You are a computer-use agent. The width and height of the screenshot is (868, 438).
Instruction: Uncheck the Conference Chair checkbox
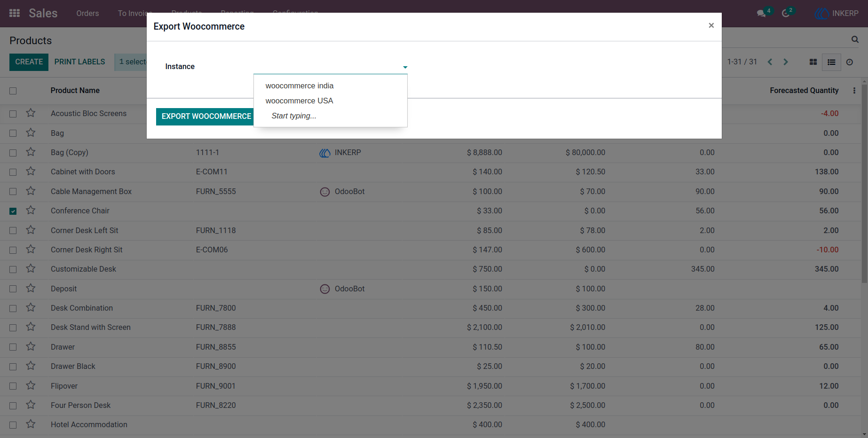tap(13, 211)
